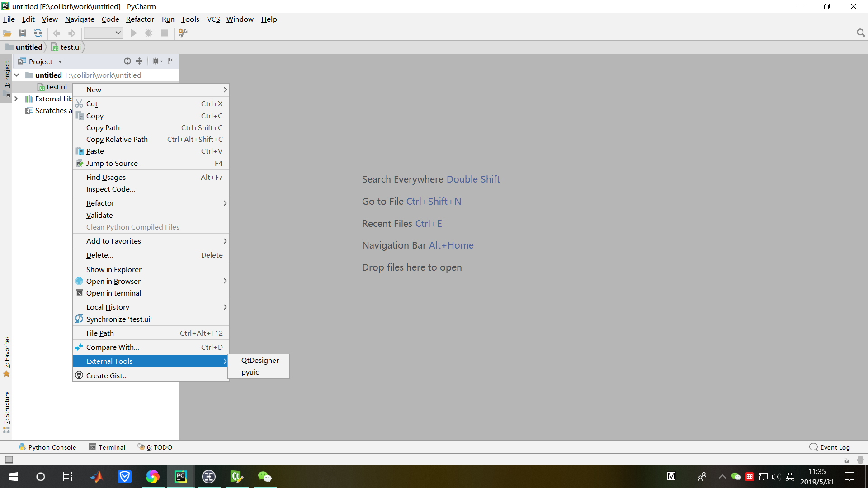This screenshot has height=488, width=868.
Task: Click the Save All toolbar icon
Action: click(23, 33)
